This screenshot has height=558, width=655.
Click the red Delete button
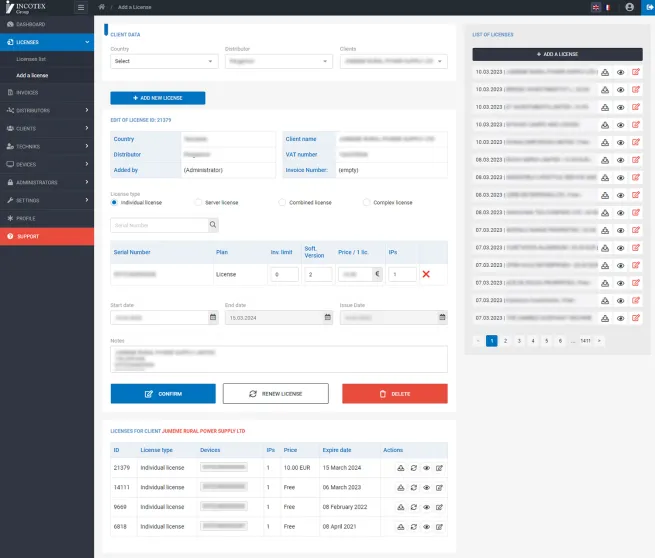[x=395, y=394]
